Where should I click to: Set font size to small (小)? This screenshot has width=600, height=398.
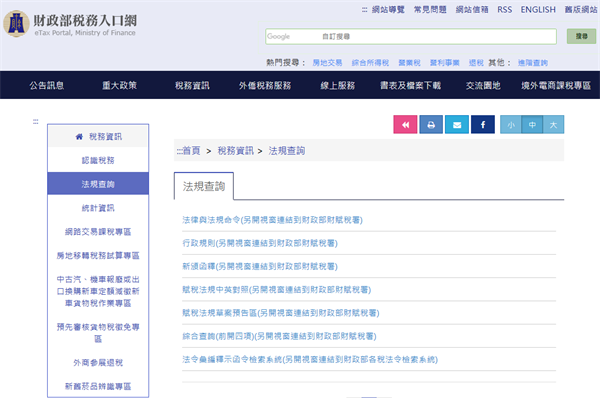510,124
